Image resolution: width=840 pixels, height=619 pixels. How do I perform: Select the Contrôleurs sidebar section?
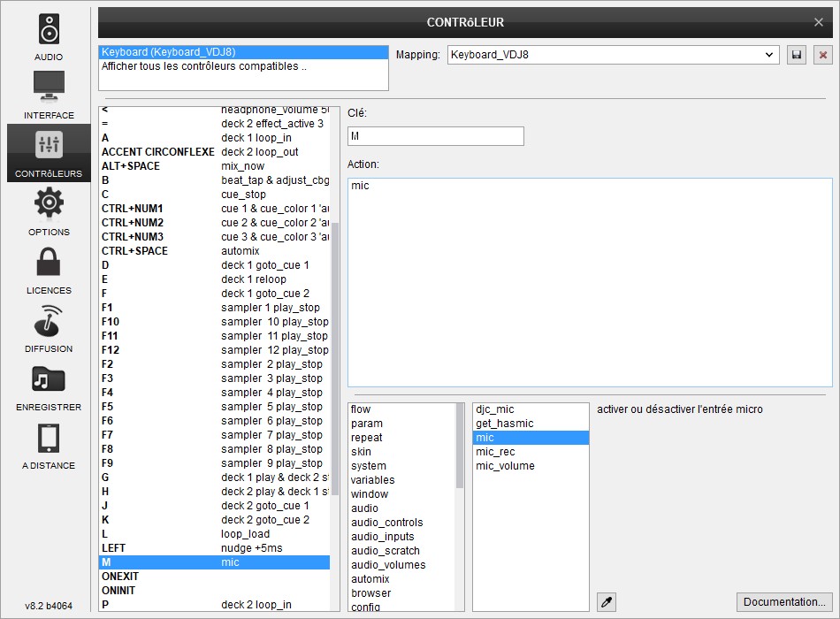[49, 153]
